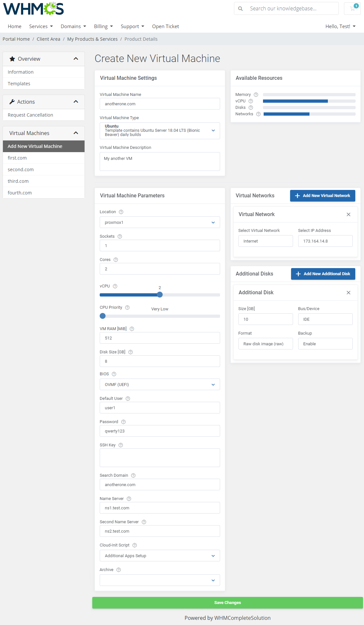Viewport: 364px width, 625px height.
Task: Click the vCPU help icon in Available Resources
Action: point(251,101)
